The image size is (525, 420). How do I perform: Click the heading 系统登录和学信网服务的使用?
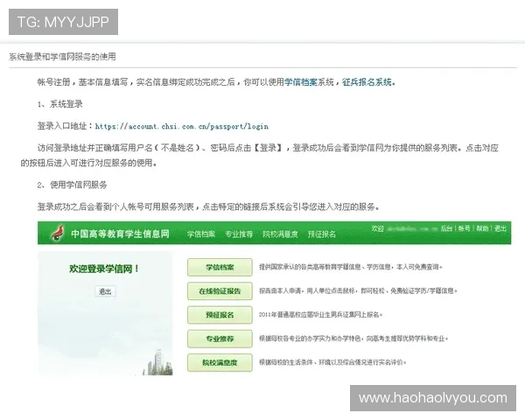[x=62, y=57]
